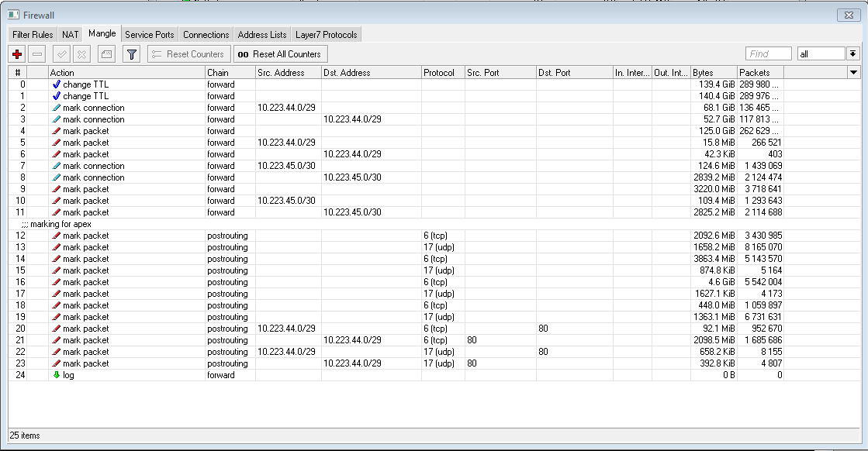
Task: Close the Firewall window
Action: [849, 15]
